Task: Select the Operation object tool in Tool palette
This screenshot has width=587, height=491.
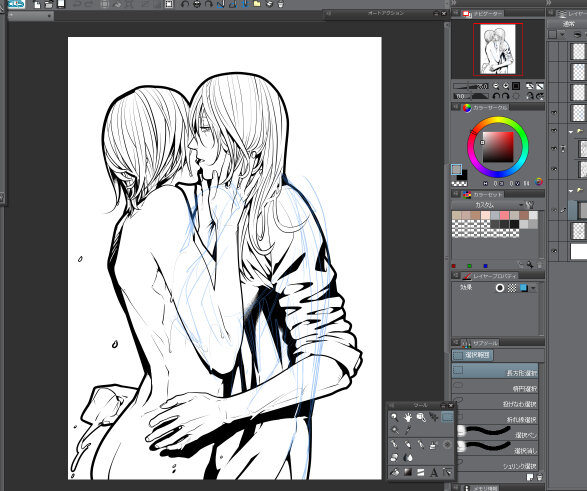Action: pyautogui.click(x=421, y=417)
